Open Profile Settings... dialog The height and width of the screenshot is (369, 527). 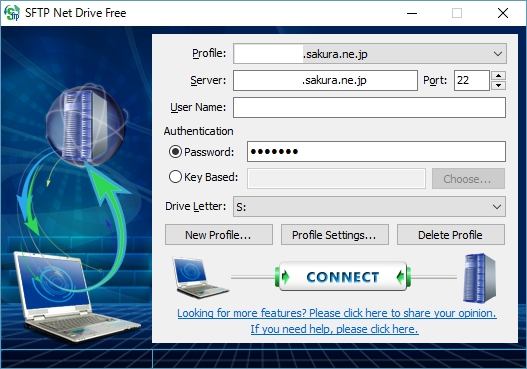[x=334, y=235]
